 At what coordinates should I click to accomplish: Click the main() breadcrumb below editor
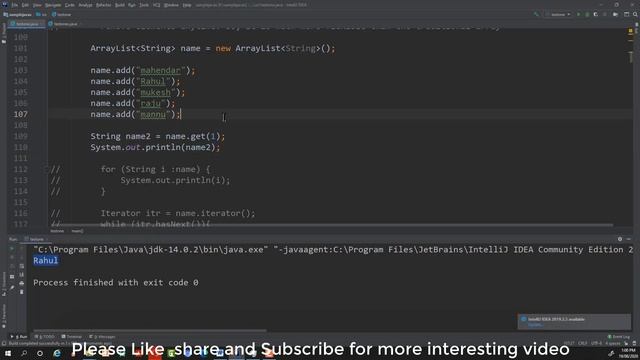(x=77, y=231)
